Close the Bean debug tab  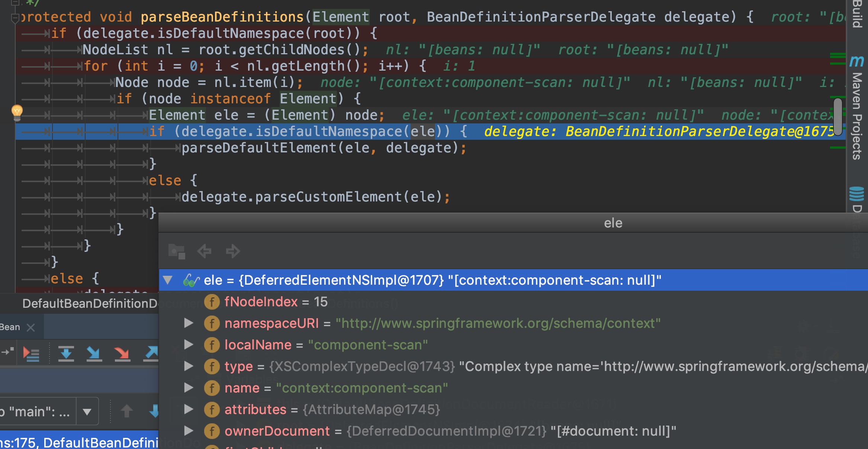31,327
